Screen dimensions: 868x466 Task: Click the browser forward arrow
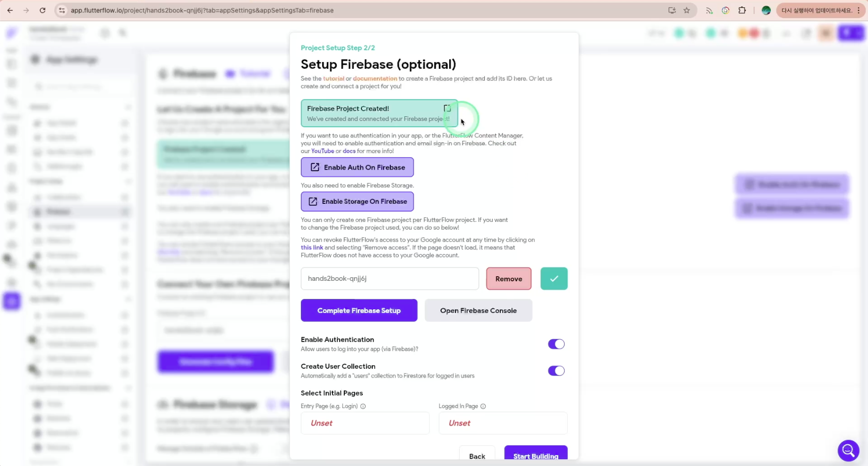click(26, 10)
